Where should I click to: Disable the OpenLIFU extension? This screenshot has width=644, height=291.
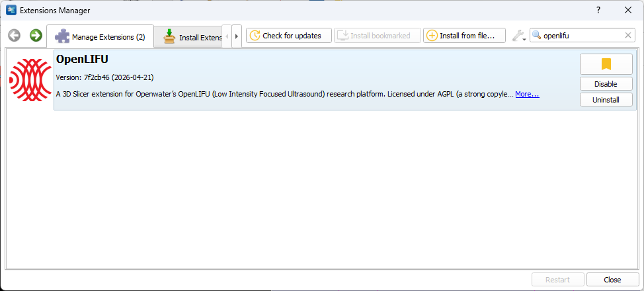click(x=606, y=84)
